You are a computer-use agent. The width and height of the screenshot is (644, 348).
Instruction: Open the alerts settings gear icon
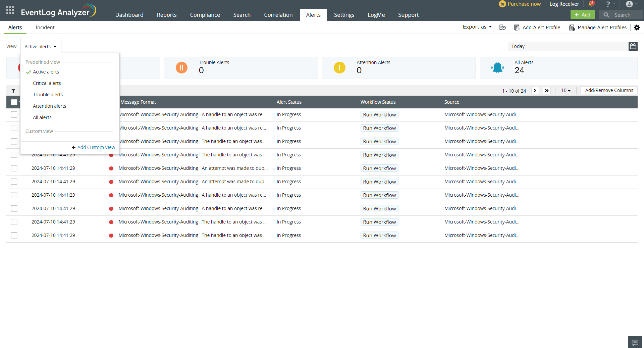[x=637, y=28]
